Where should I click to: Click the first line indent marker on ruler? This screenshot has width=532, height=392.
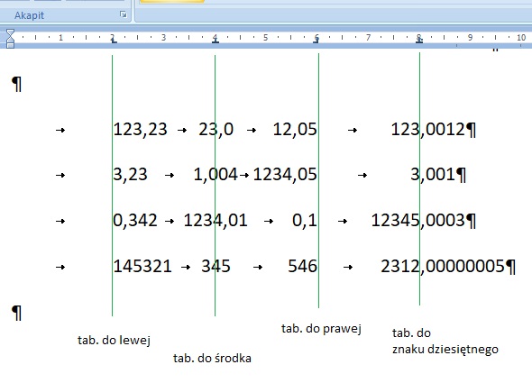(10, 32)
